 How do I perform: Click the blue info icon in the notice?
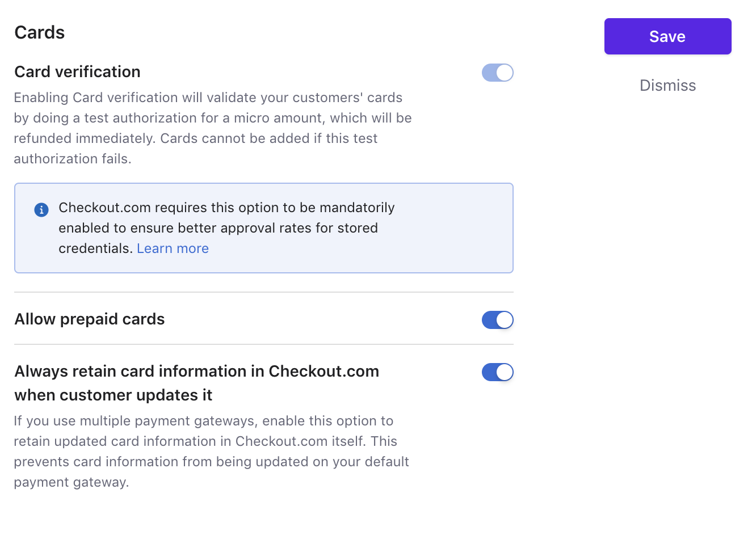41,210
